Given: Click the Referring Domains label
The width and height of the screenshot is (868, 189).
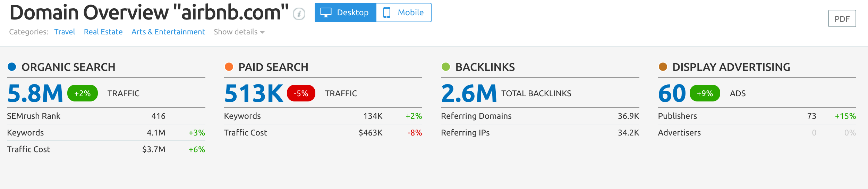Looking at the screenshot, I should pos(476,116).
